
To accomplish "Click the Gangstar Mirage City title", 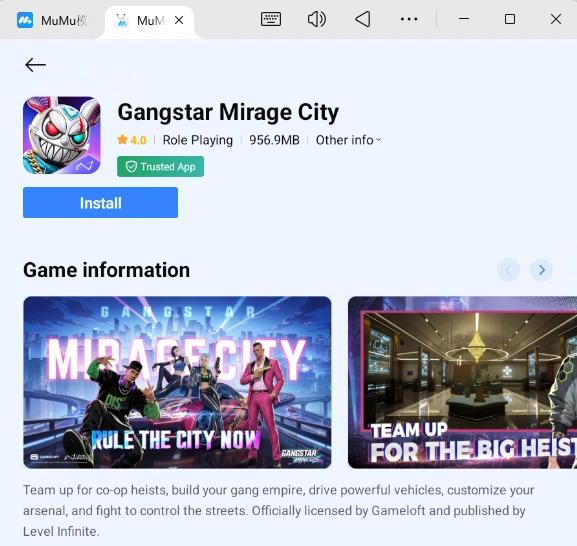I will pyautogui.click(x=228, y=112).
